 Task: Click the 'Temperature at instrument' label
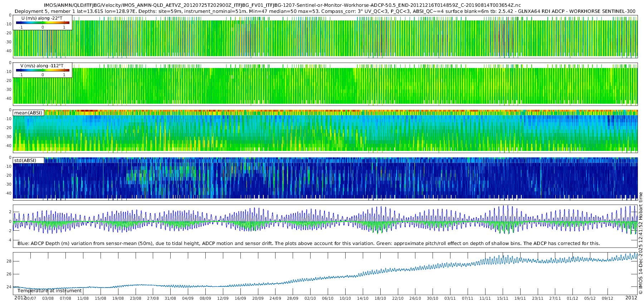click(x=50, y=291)
